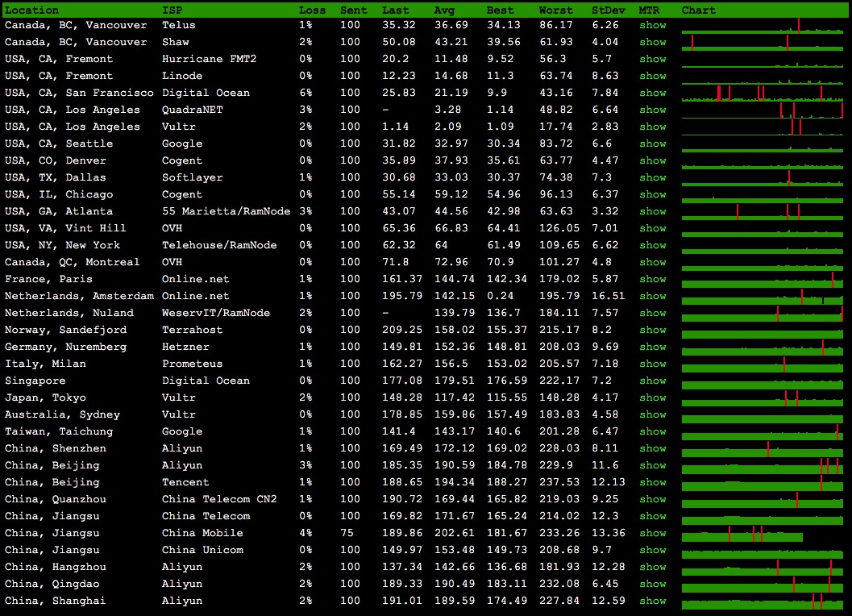This screenshot has height=616, width=852.
Task: Select the Worst column header
Action: (555, 10)
